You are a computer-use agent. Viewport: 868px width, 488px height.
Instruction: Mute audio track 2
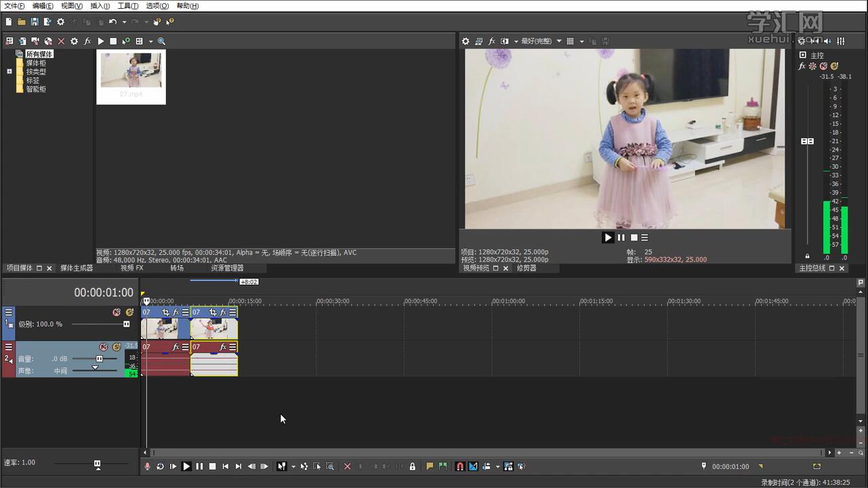pyautogui.click(x=104, y=347)
